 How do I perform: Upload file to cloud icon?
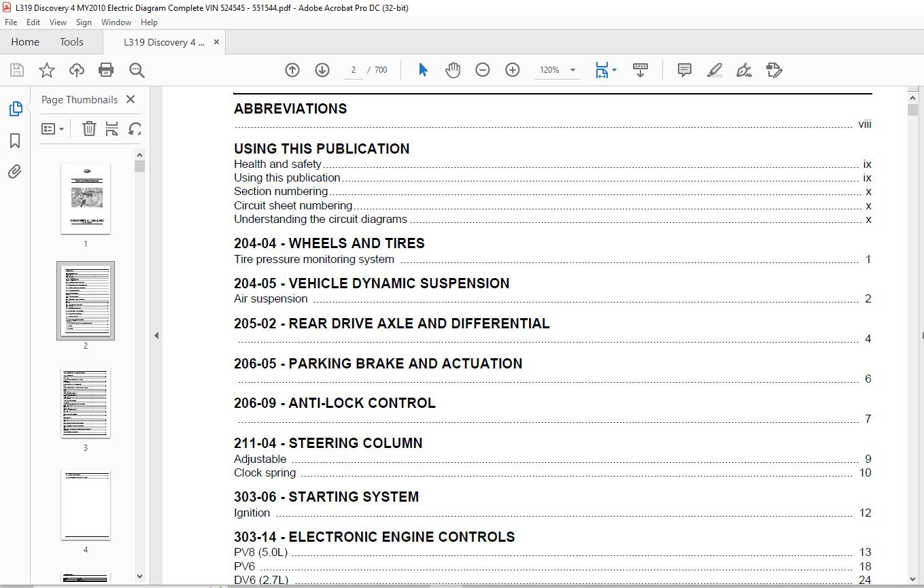77,70
